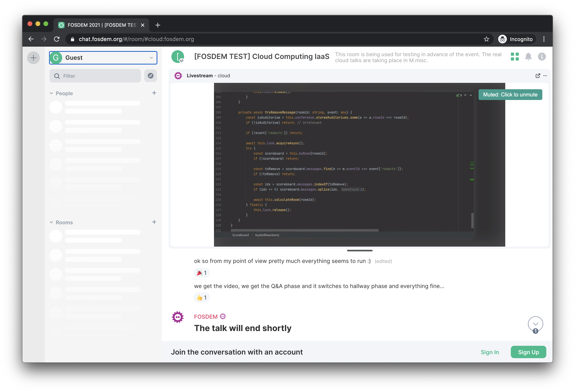Jump to latest messages with scroll-down button
Screen dimensions: 575x392
tap(535, 324)
